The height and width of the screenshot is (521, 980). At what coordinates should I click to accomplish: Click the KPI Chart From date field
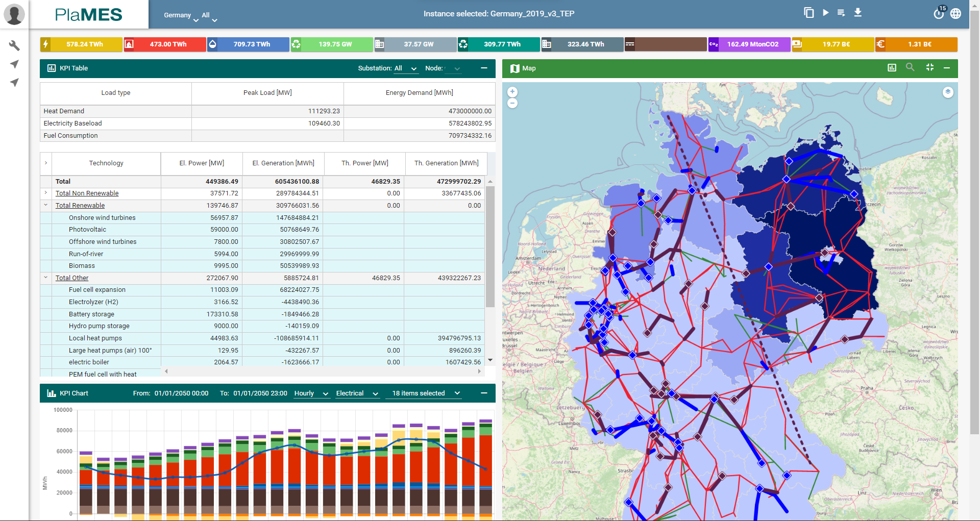(x=181, y=393)
